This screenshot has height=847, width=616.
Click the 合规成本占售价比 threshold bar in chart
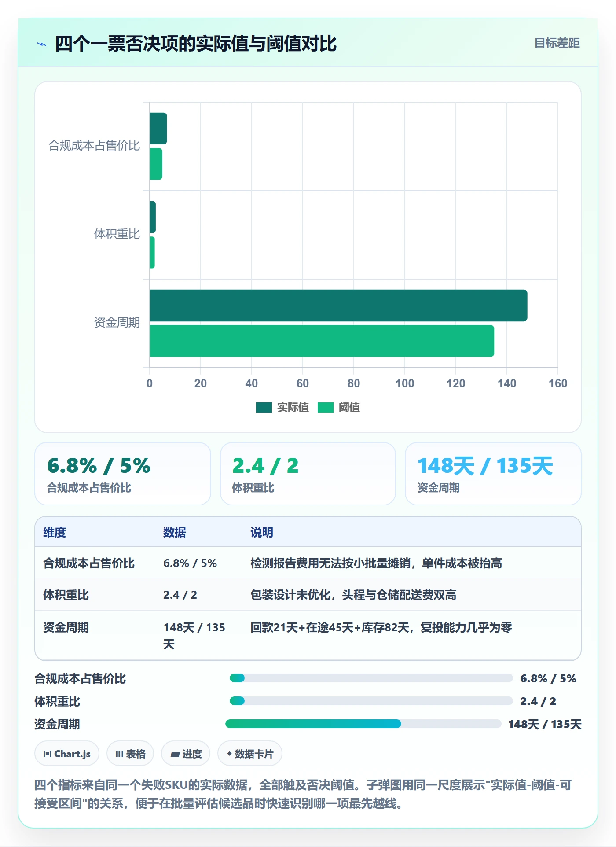pyautogui.click(x=156, y=164)
